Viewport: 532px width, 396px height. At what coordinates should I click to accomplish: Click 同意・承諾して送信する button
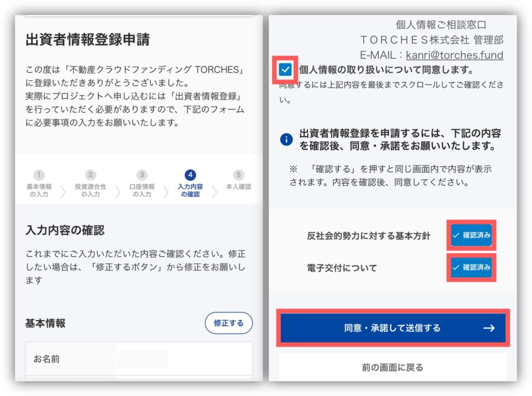point(393,328)
